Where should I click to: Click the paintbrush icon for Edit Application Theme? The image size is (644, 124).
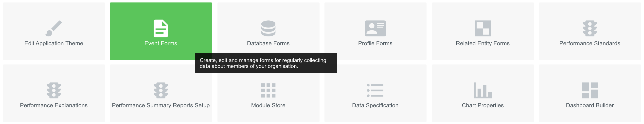click(54, 28)
